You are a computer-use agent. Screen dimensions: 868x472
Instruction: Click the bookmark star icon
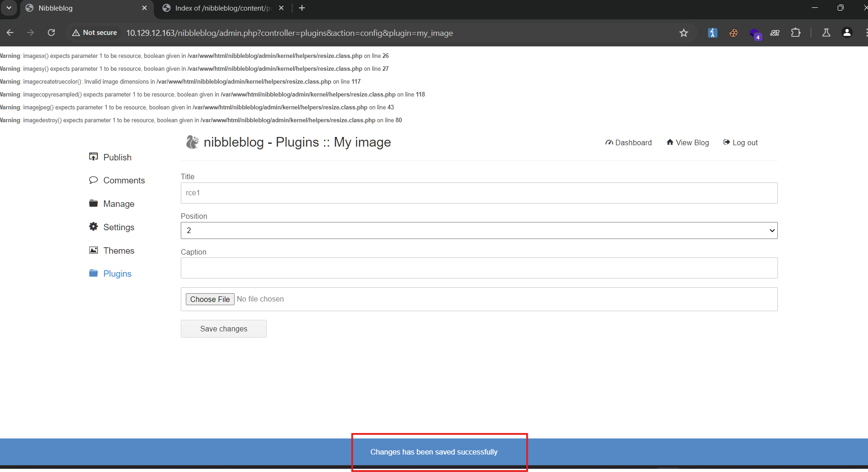pos(684,33)
